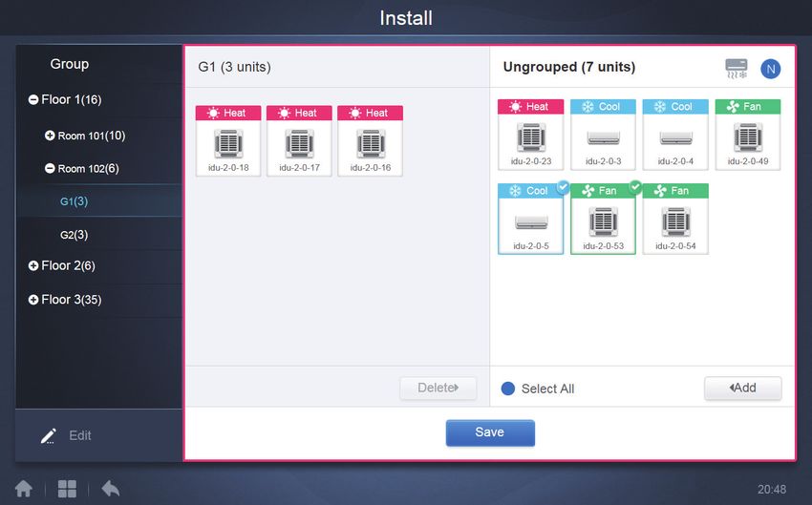Select unit idu-2-0-18 in G1

(228, 141)
